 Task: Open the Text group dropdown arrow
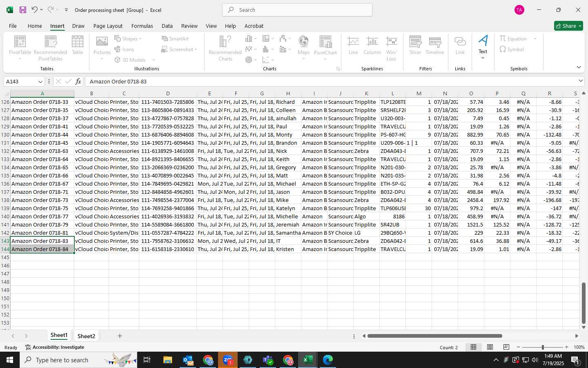click(x=483, y=58)
